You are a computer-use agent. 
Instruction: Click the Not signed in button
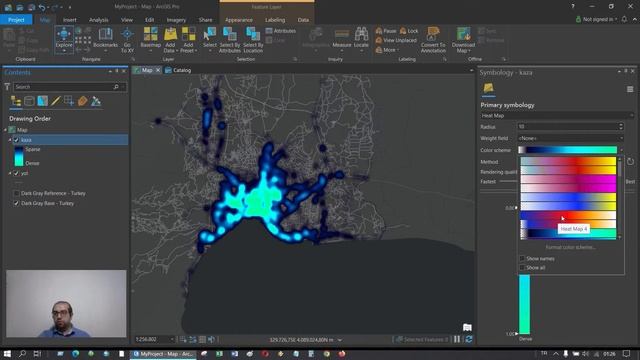(x=596, y=19)
